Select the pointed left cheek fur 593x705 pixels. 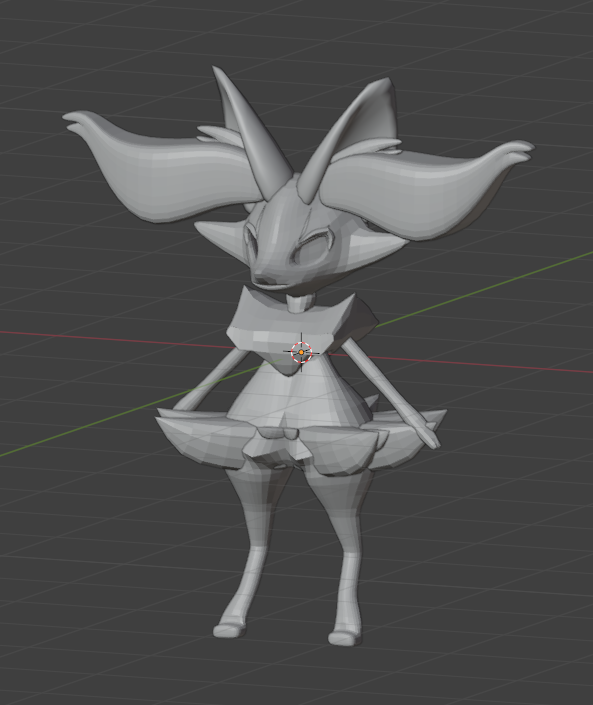click(x=219, y=233)
